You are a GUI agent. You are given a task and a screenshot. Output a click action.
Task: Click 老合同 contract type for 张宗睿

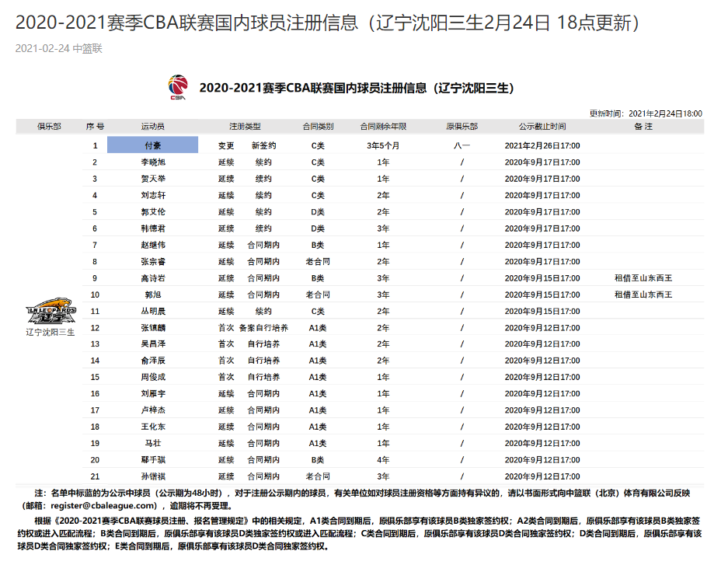318,261
